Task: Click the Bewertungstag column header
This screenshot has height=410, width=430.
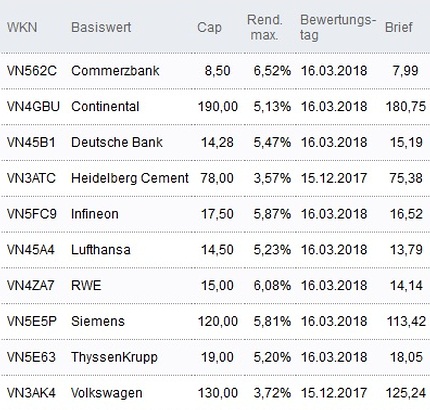Action: tap(338, 27)
